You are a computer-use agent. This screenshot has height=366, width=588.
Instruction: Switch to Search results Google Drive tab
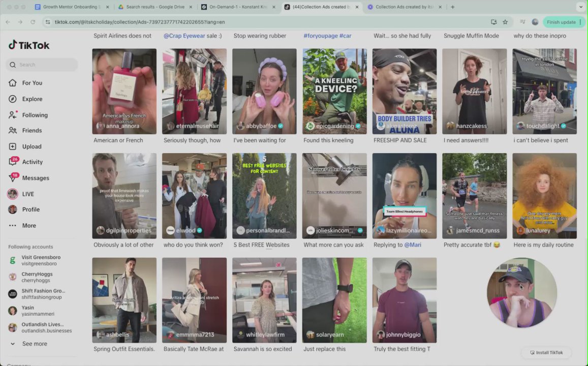click(x=155, y=7)
